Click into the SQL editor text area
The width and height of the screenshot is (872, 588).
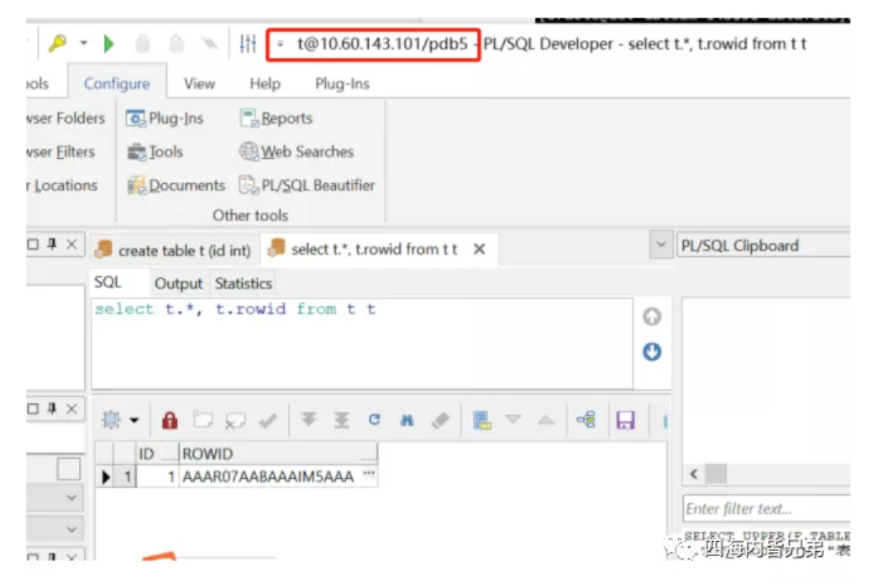362,344
